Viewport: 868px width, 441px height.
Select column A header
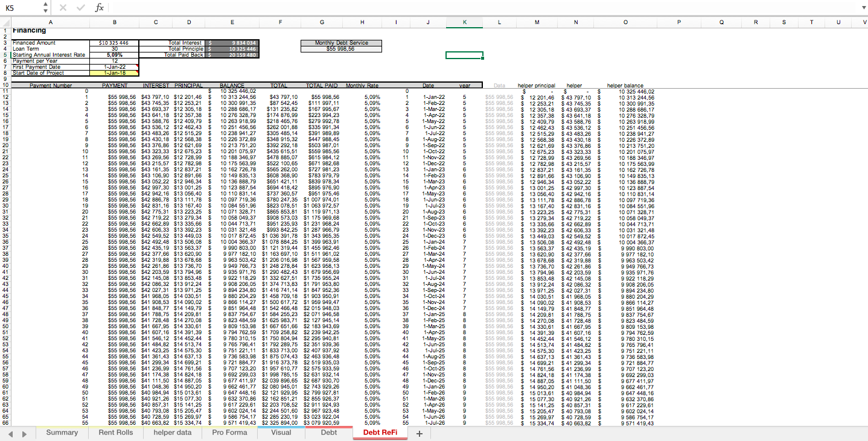pyautogui.click(x=50, y=22)
